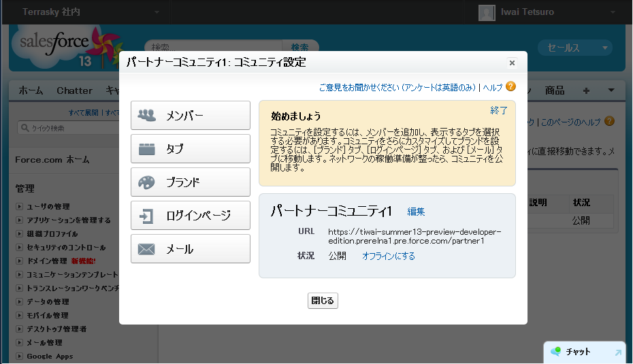Open the メンバー settings section
The height and width of the screenshot is (364, 633).
point(191,116)
